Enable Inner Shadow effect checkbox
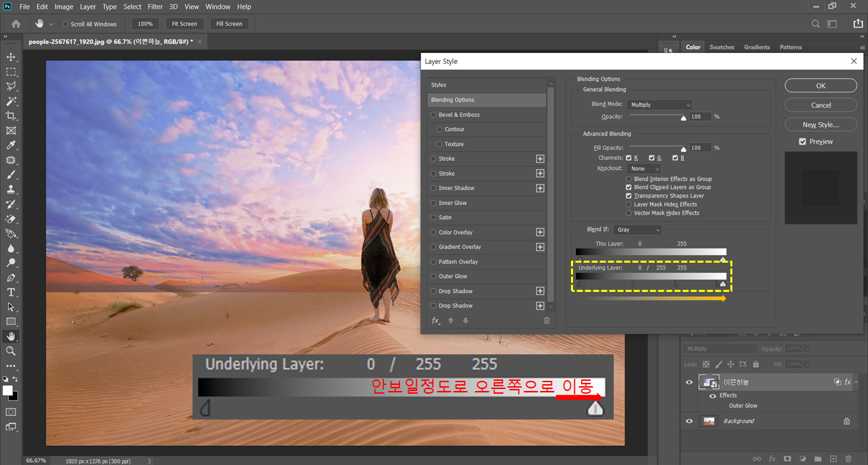This screenshot has width=868, height=465. pyautogui.click(x=433, y=188)
